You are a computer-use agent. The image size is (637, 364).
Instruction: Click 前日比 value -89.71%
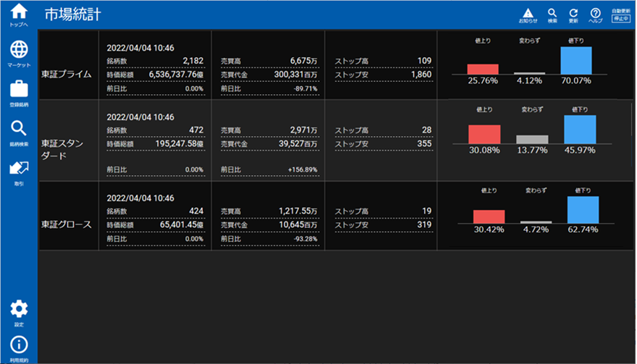306,88
